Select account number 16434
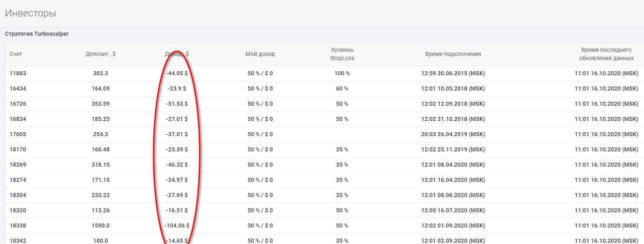This screenshot has width=644, height=244. pos(17,88)
